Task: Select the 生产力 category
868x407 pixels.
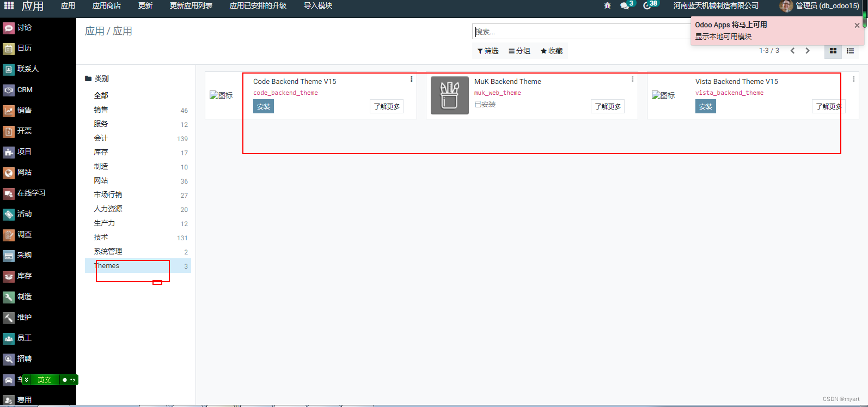Action: pos(138,223)
